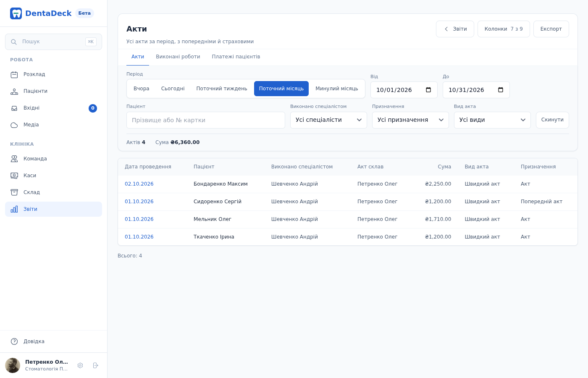
Task: Click the search magnifier icon
Action: (x=14, y=42)
